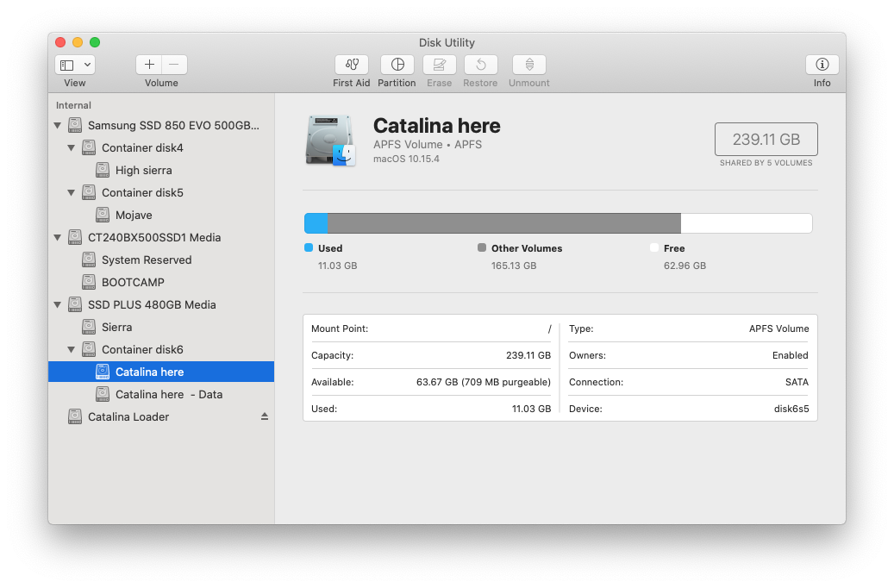894x588 pixels.
Task: Collapse Container disk6 triangle
Action: point(72,349)
